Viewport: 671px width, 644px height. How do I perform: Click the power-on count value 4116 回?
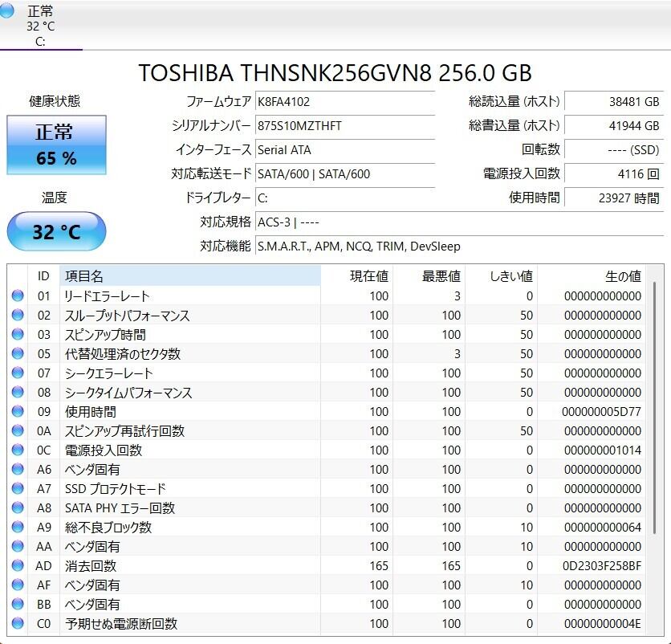614,173
